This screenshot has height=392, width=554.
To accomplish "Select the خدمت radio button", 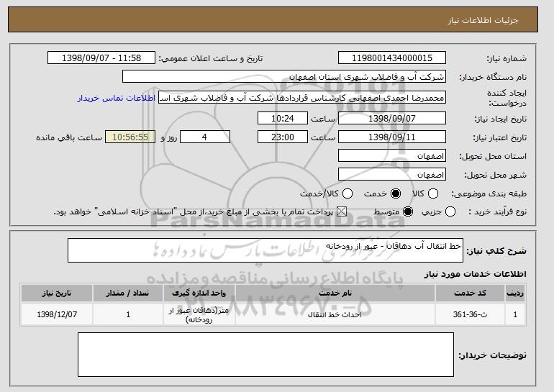I will [396, 193].
